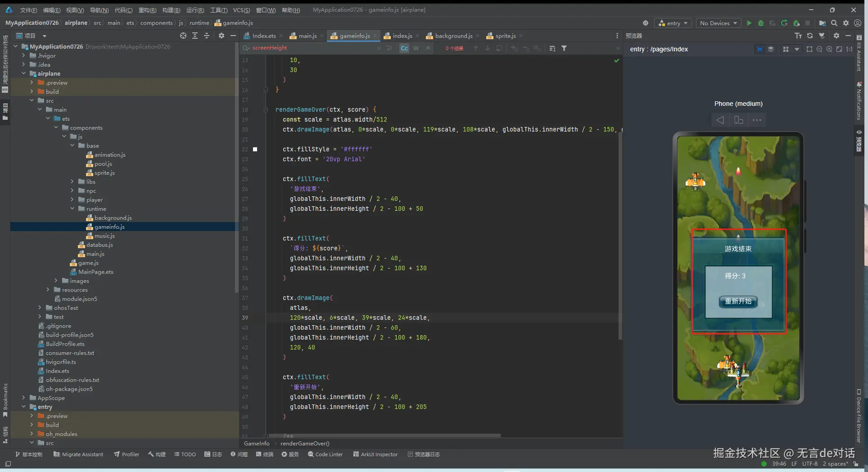The image size is (868, 472).
Task: Switch to the background.js tab
Action: 453,36
